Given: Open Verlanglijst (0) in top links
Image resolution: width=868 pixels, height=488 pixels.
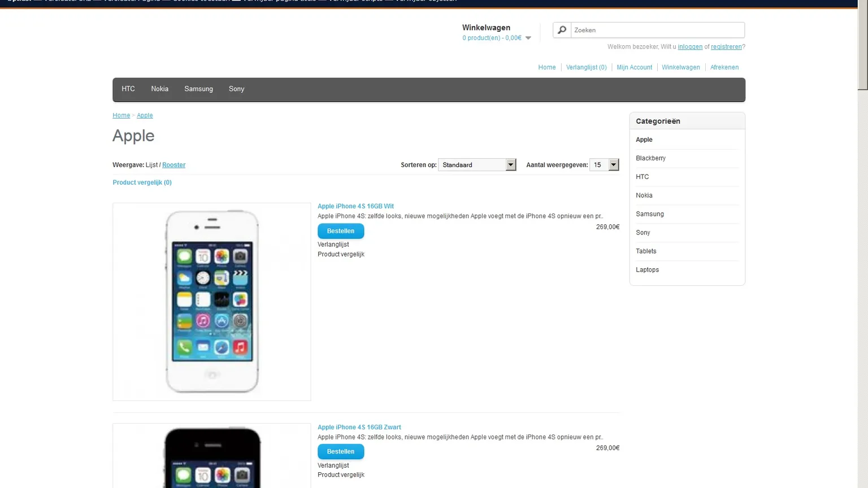Looking at the screenshot, I should click(x=586, y=67).
